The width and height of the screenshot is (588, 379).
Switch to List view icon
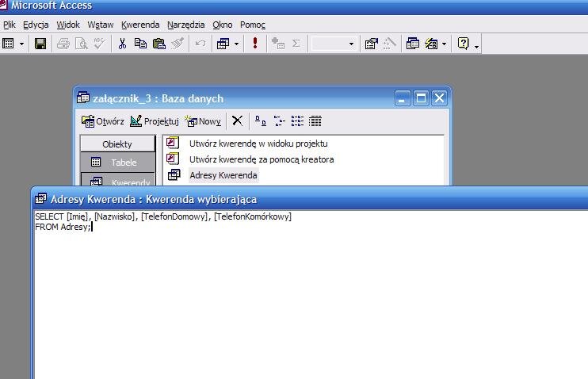(297, 121)
